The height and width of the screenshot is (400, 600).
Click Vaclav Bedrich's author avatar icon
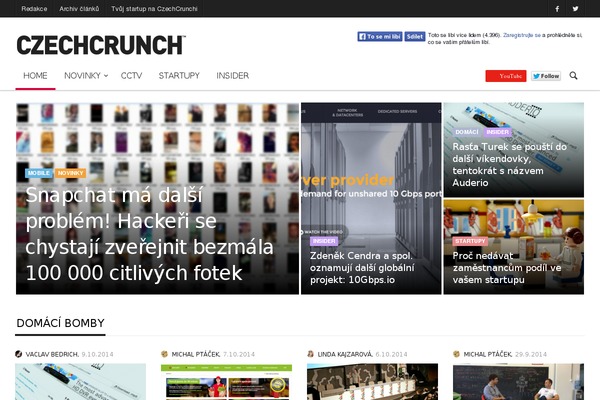[x=18, y=354]
